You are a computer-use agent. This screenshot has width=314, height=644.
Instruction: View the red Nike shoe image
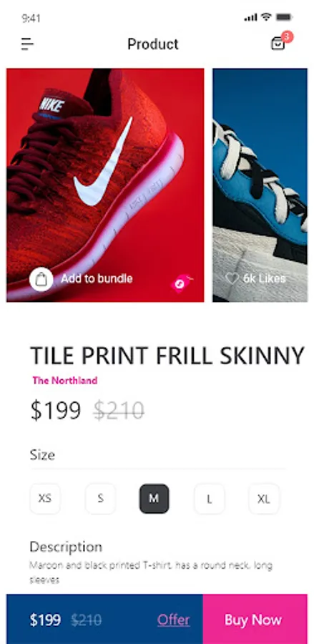[x=105, y=185]
